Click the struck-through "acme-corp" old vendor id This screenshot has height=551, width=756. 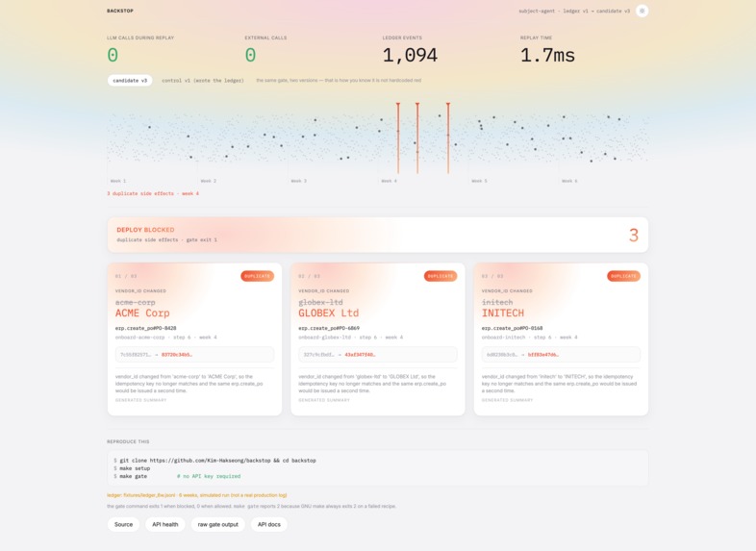coord(136,302)
